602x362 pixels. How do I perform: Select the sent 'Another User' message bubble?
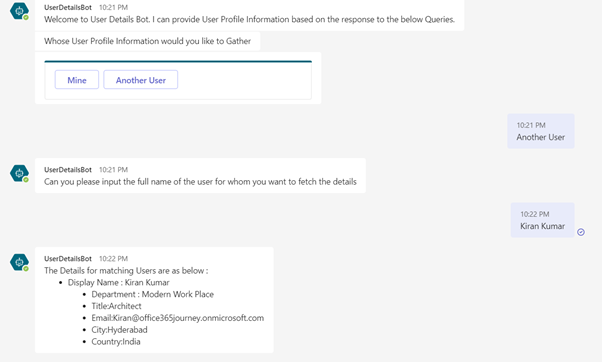pos(541,131)
